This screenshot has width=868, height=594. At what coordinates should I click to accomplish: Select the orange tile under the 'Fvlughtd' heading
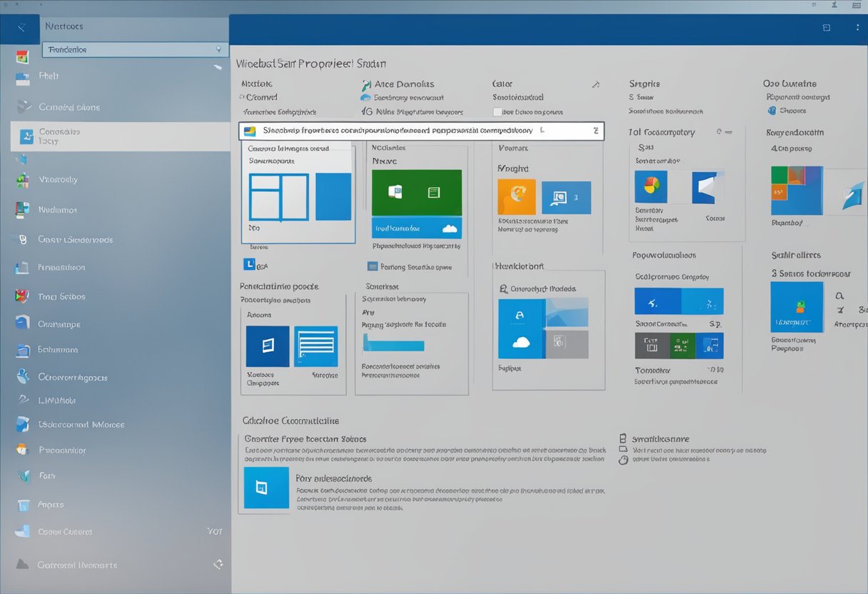516,196
